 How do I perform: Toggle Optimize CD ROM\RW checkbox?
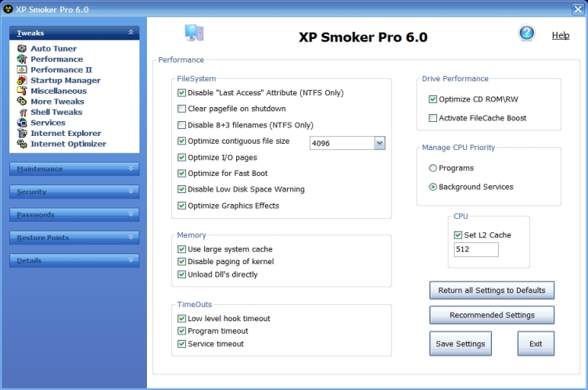click(432, 99)
